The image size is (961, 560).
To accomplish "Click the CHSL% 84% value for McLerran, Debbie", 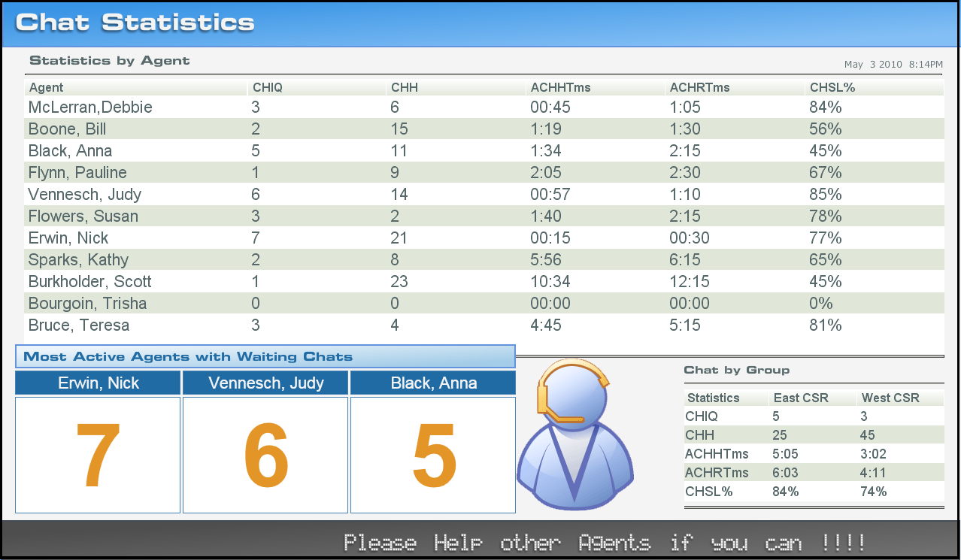I will [824, 107].
